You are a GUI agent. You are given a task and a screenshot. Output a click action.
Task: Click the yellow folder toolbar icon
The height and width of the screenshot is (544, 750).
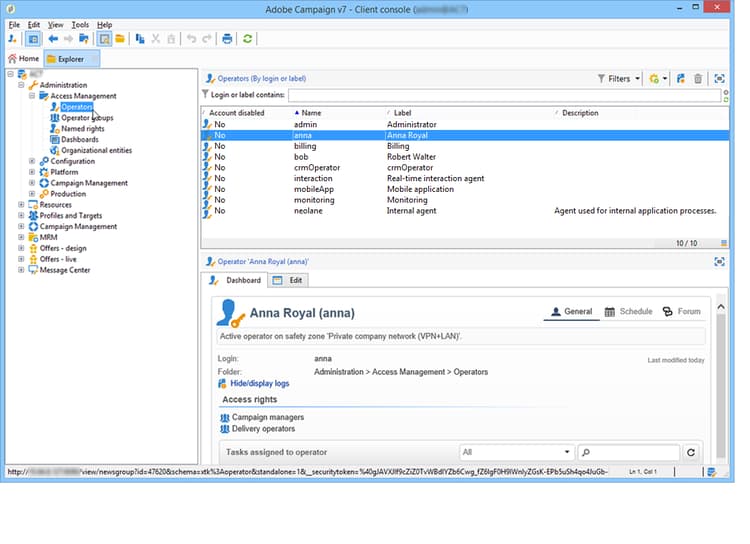[x=120, y=39]
